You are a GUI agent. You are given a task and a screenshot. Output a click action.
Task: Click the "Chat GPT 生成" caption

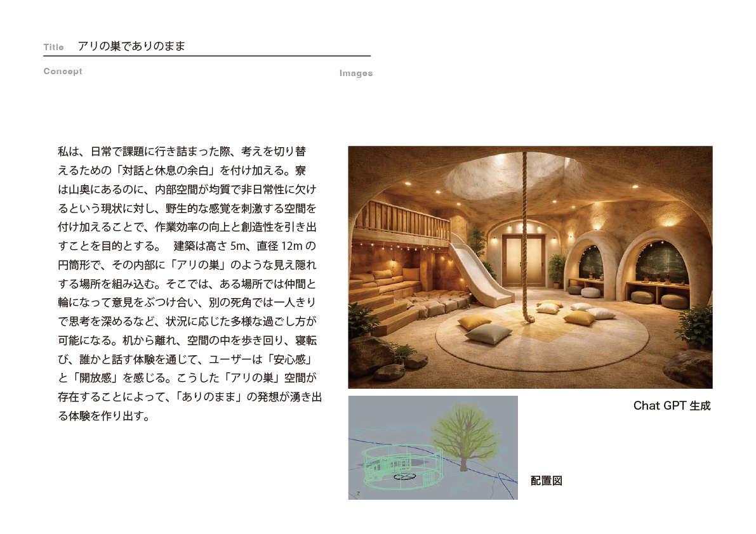coord(672,406)
